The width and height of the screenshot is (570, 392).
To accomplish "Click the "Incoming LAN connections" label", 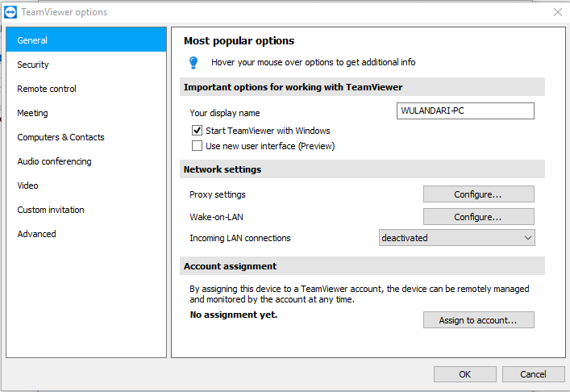I will 240,238.
